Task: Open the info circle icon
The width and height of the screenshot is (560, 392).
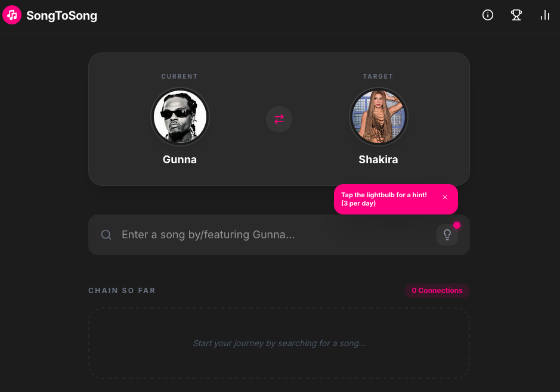Action: point(488,15)
